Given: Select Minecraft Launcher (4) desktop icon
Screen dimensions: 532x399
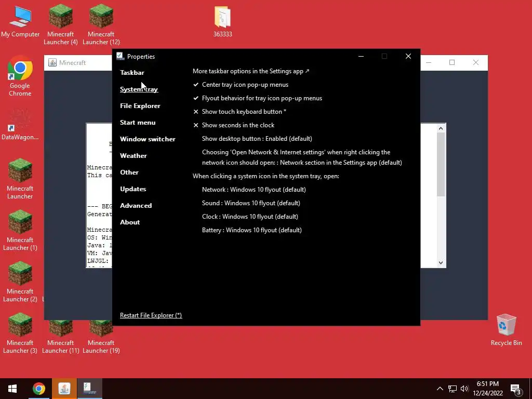Looking at the screenshot, I should click(60, 24).
